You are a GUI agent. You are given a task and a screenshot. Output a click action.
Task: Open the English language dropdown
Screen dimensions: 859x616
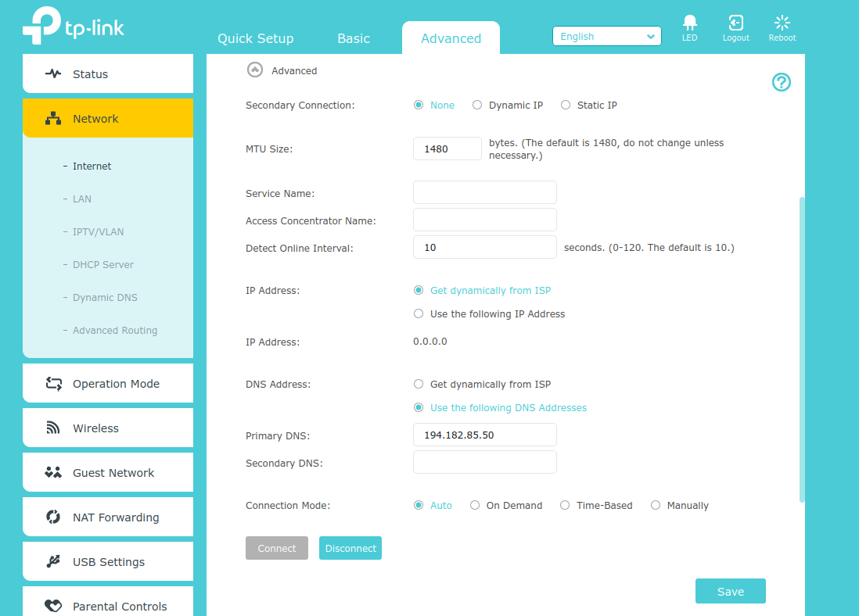pos(606,37)
